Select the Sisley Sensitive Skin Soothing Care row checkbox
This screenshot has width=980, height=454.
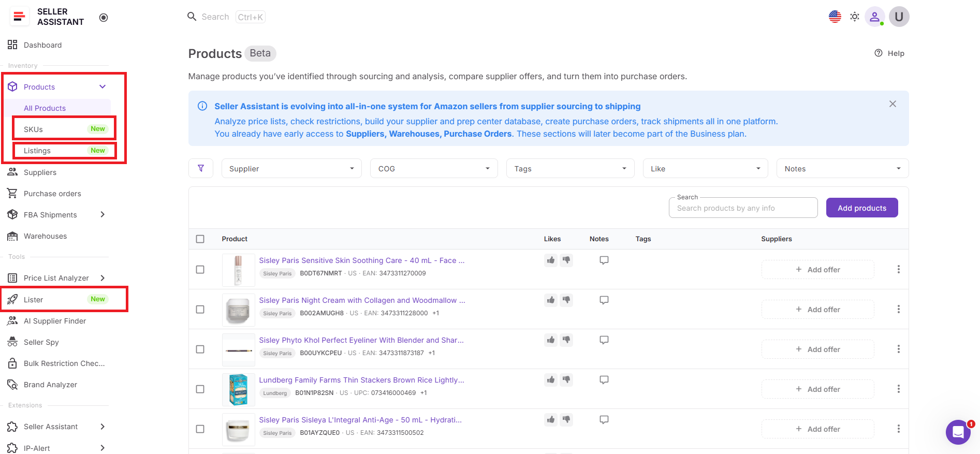(200, 270)
